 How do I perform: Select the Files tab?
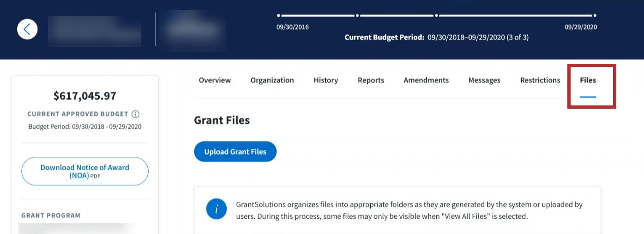(x=588, y=80)
